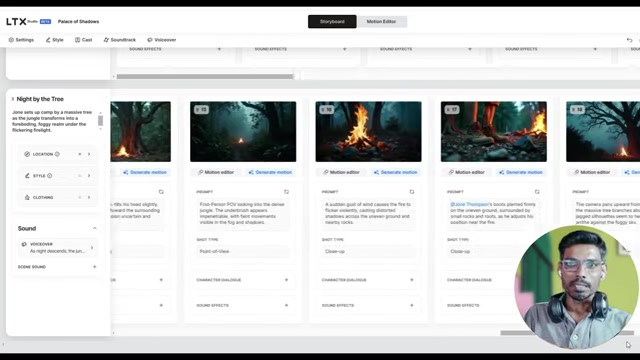The height and width of the screenshot is (360, 640).
Task: Open the Voiceover menu in top toolbar
Action: [162, 40]
